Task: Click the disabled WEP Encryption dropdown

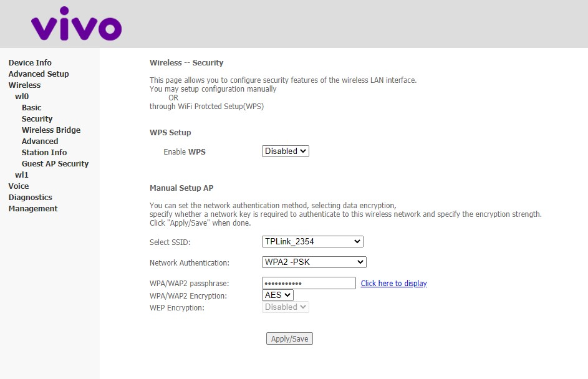Action: pyautogui.click(x=286, y=307)
